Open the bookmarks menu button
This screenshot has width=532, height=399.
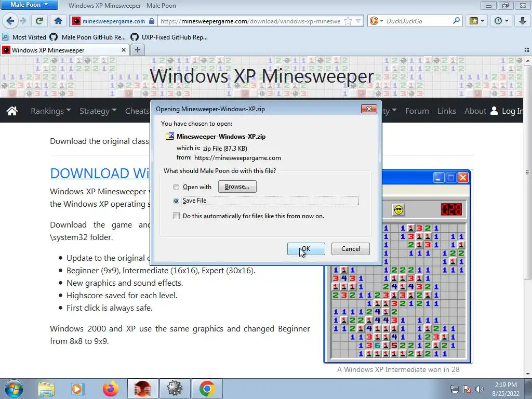coord(477,21)
